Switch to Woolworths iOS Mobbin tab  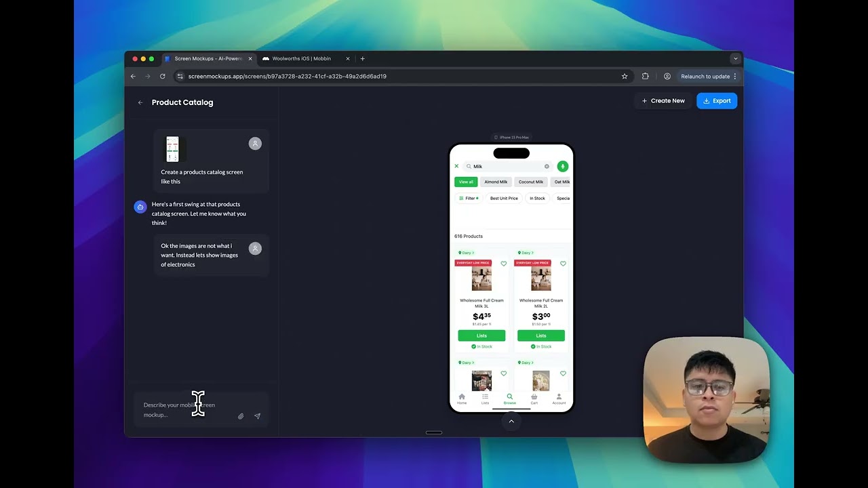pyautogui.click(x=302, y=59)
